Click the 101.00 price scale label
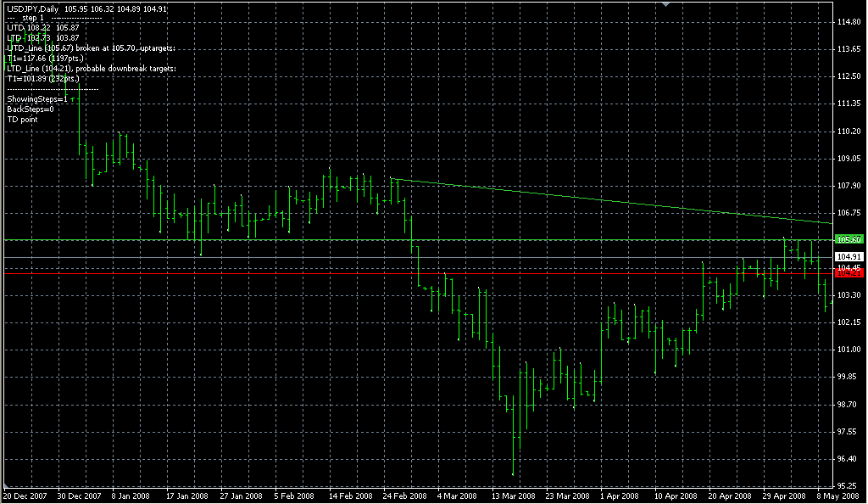The image size is (868, 504). coord(849,350)
